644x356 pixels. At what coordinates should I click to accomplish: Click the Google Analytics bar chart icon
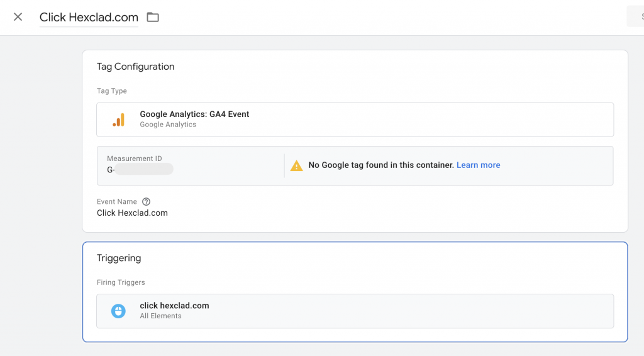coord(119,120)
